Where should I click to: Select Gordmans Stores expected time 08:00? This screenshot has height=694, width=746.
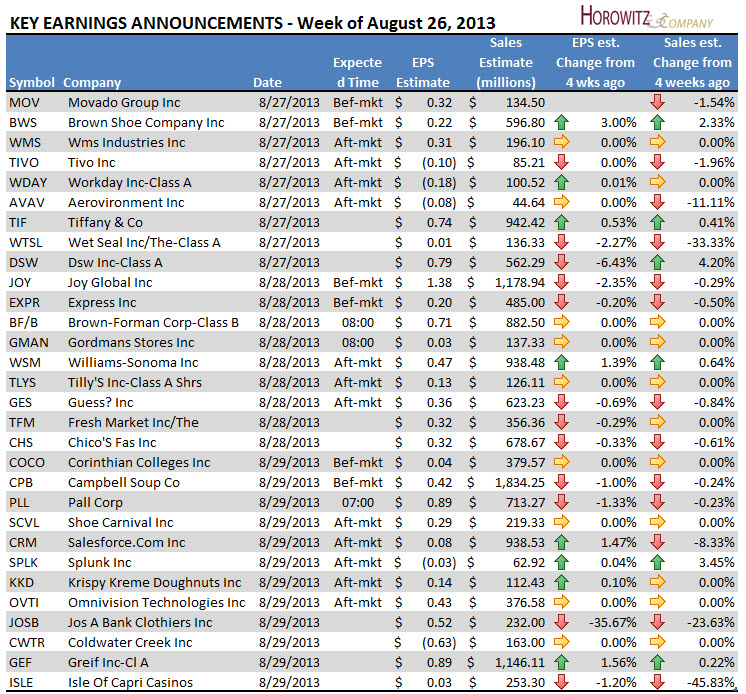coord(358,342)
